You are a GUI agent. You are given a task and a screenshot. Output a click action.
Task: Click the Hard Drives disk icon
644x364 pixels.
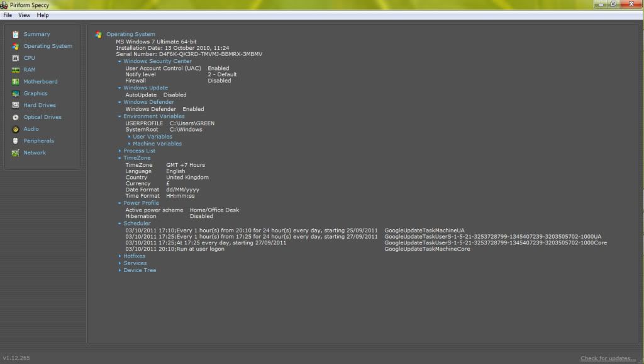16,105
